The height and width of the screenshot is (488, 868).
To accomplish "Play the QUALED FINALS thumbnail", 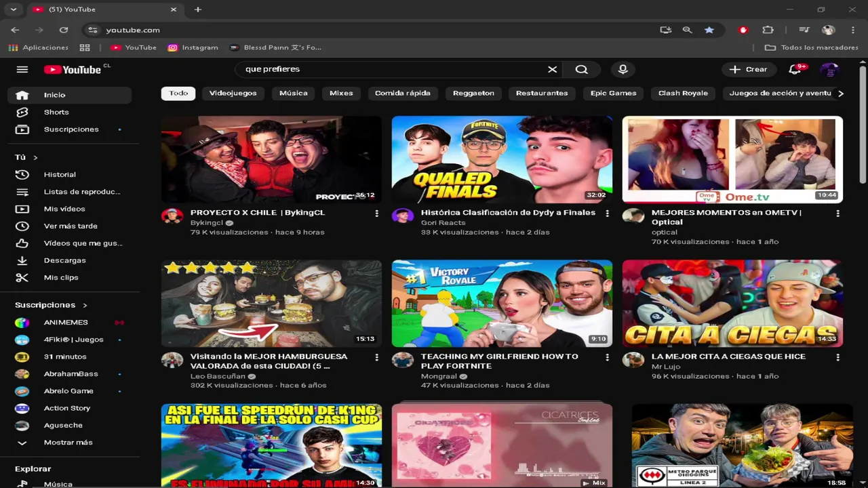I will click(502, 159).
